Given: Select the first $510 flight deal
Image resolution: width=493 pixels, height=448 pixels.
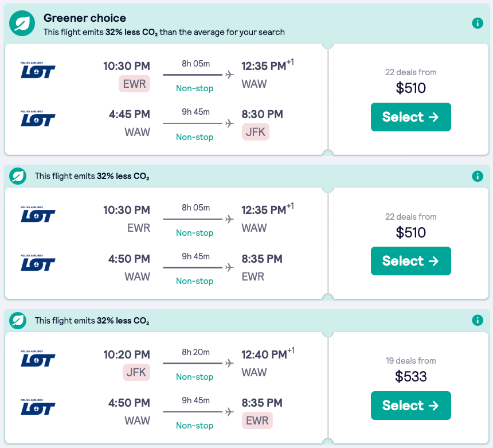Looking at the screenshot, I should point(410,117).
